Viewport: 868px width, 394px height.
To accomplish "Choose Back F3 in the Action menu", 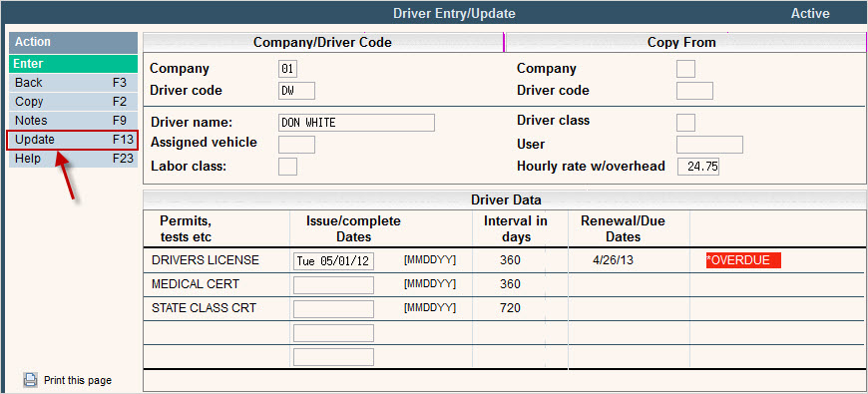I will coord(73,83).
